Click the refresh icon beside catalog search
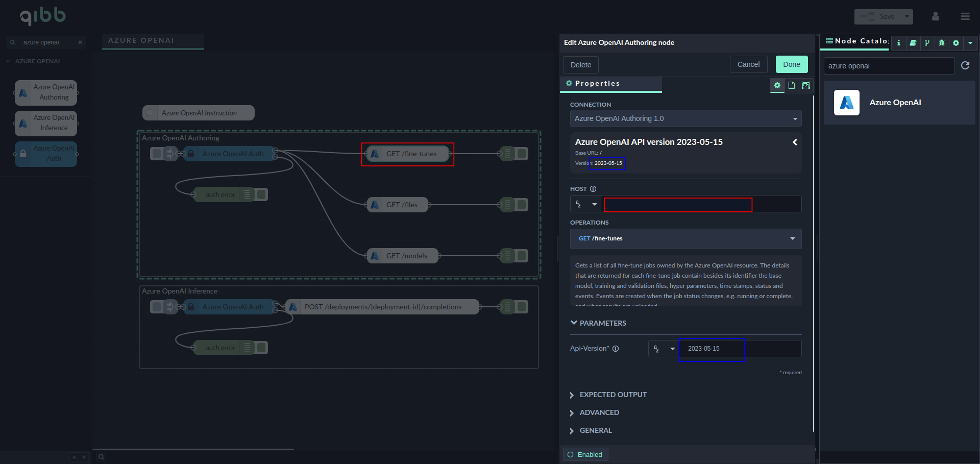 [x=965, y=65]
